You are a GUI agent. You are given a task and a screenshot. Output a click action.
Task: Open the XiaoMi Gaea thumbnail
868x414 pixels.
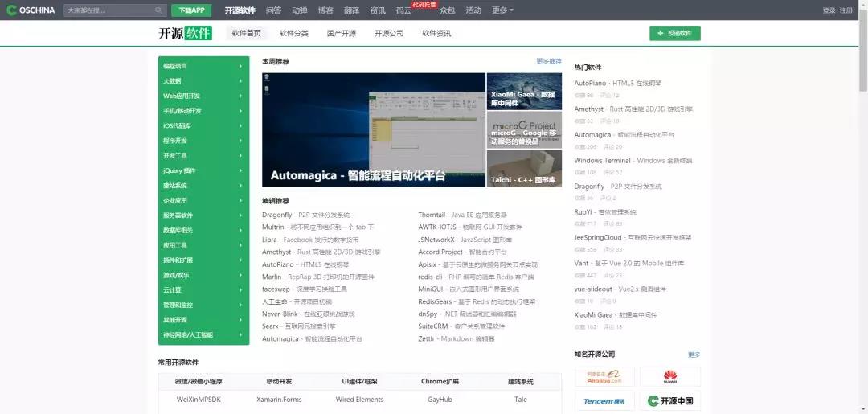524,92
